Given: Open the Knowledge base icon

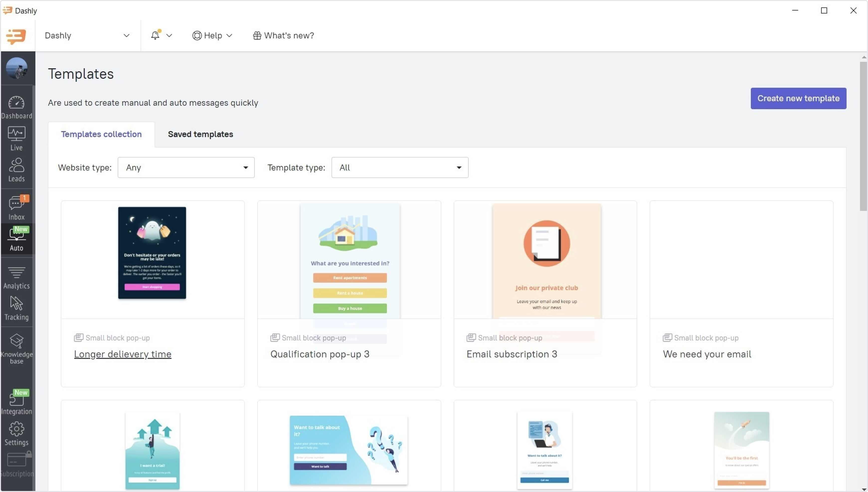Looking at the screenshot, I should coord(16,348).
